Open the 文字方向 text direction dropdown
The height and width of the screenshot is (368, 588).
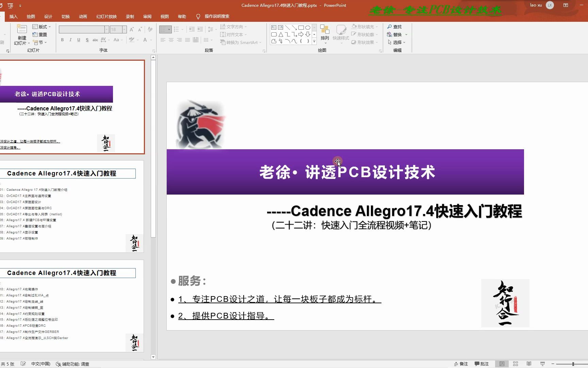233,27
